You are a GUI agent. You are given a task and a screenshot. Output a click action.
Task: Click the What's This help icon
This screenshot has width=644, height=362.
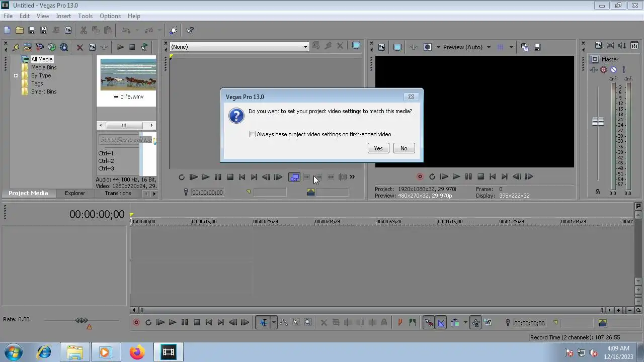click(x=190, y=30)
